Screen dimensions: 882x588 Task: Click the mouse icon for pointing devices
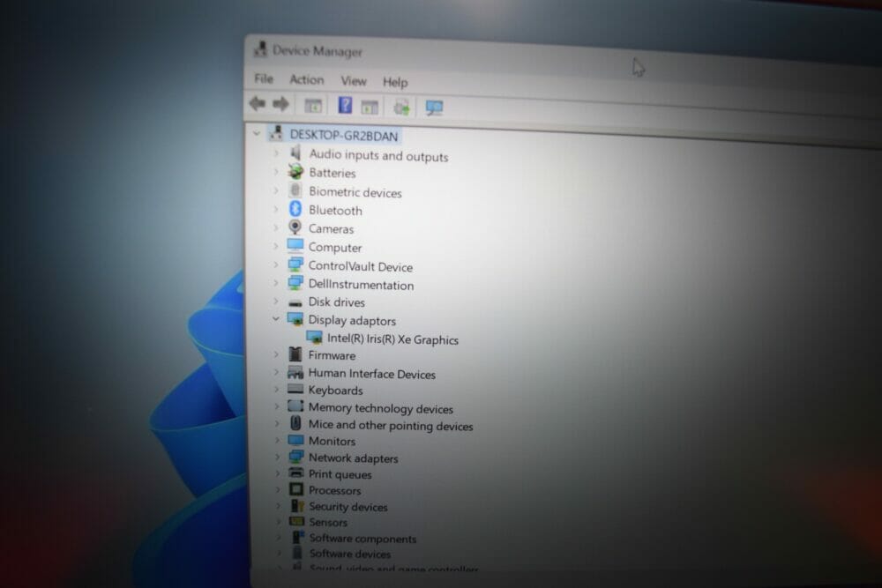tap(295, 423)
